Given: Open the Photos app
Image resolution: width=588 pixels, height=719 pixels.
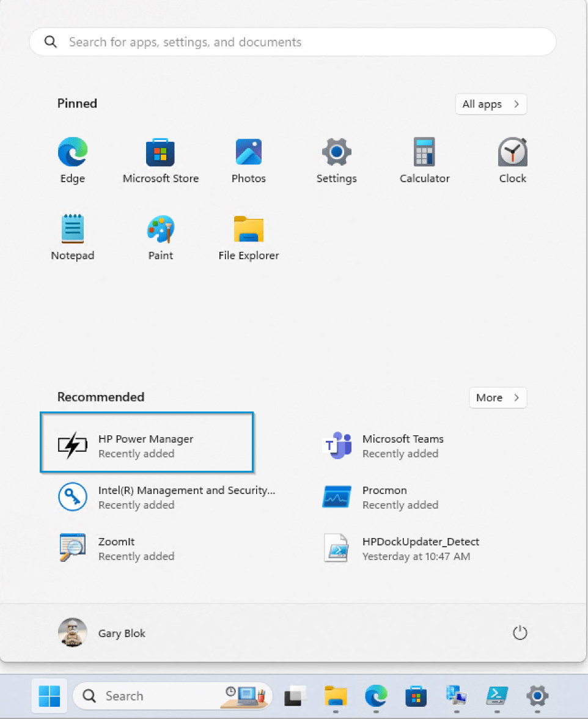Looking at the screenshot, I should (248, 159).
